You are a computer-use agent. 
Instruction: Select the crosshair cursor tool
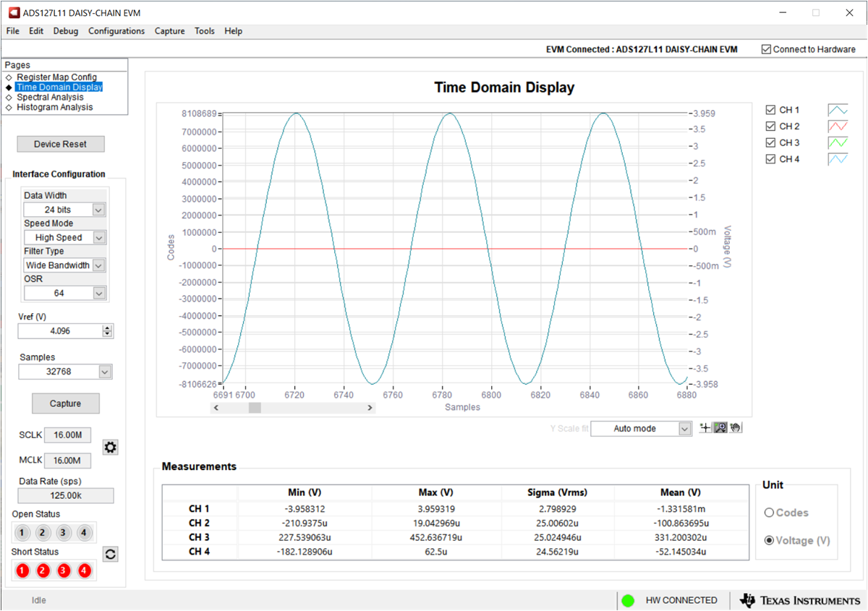point(705,427)
